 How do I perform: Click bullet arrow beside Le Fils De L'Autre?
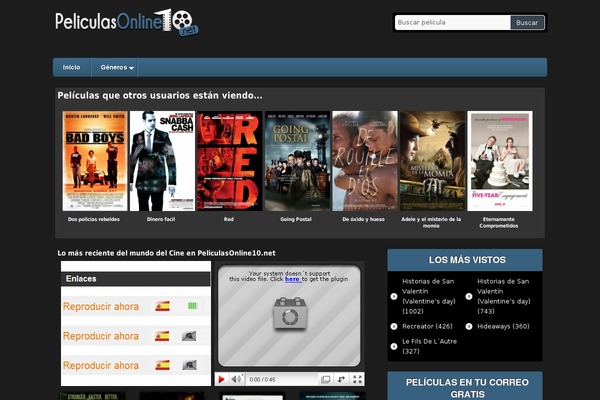(x=394, y=346)
